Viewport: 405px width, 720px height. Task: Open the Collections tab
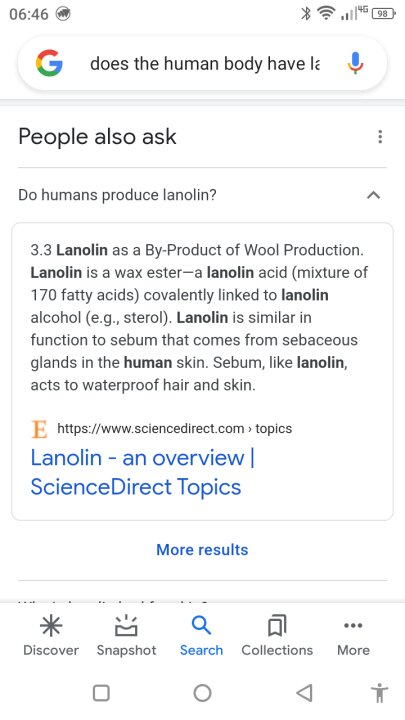click(277, 636)
